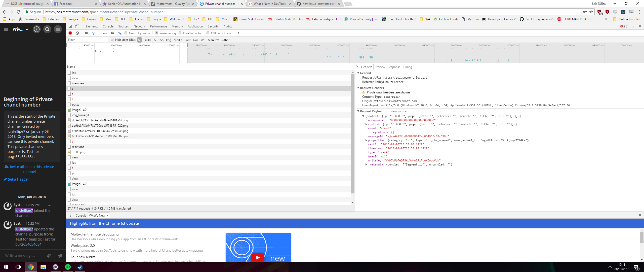Uncheck the Preserve log checkbox
Image resolution: width=644 pixels, height=272 pixels.
tap(156, 33)
